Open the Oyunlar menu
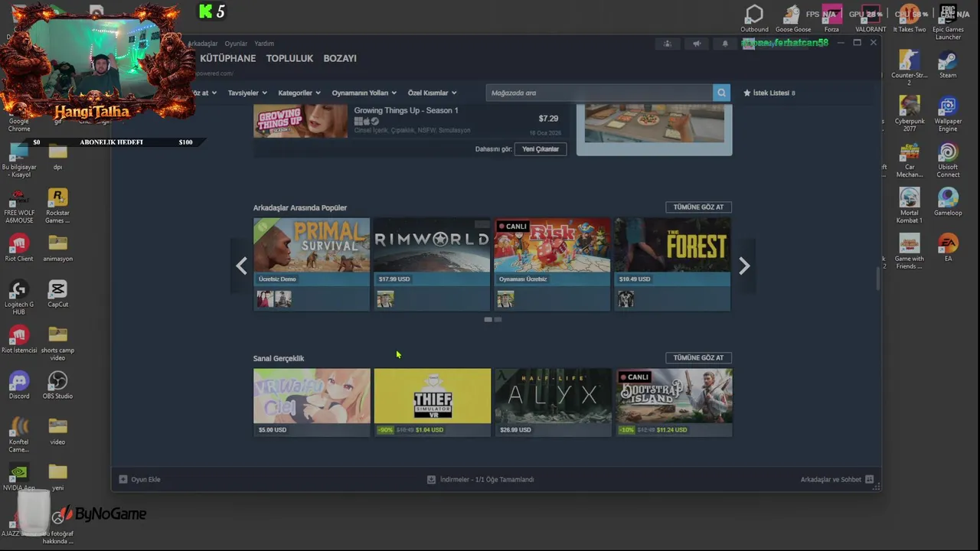The width and height of the screenshot is (980, 551). 236,44
